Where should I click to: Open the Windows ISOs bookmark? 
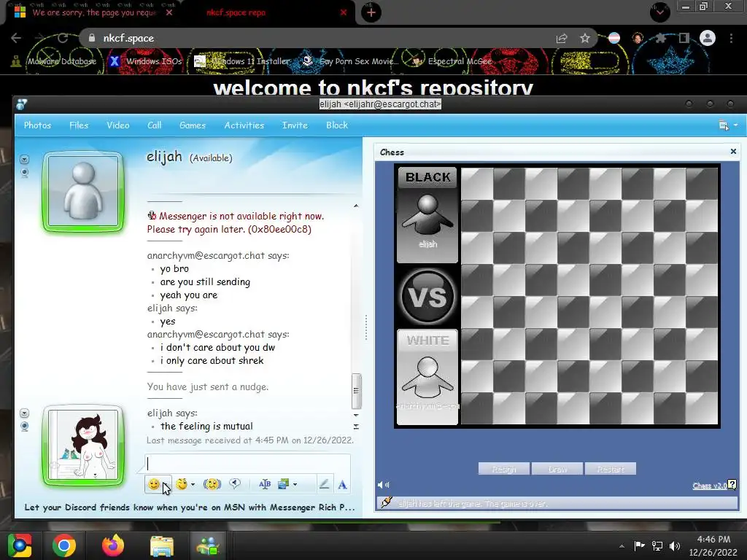[145, 61]
